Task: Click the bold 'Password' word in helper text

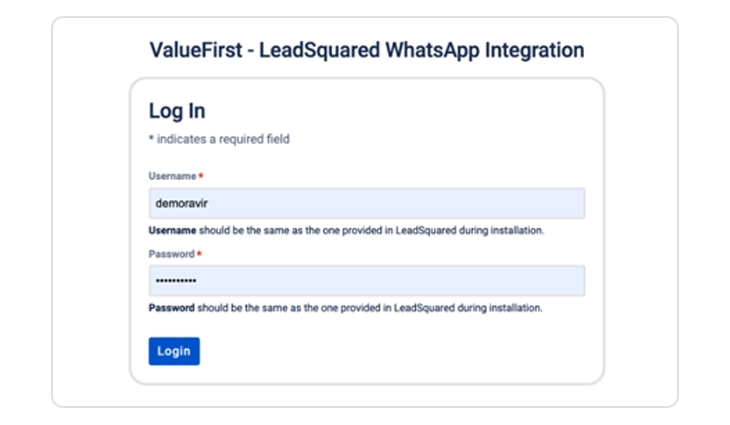Action: coord(171,308)
